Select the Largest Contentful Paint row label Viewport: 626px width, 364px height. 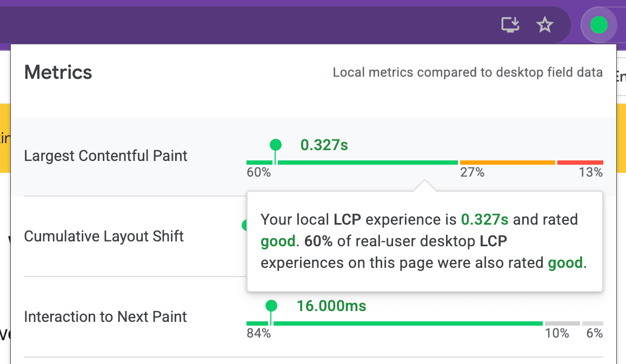coord(106,156)
